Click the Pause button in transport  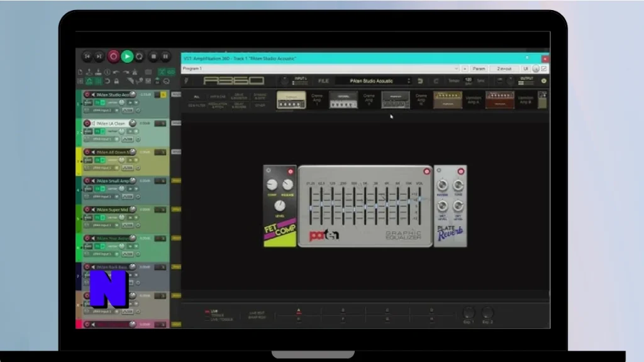click(x=165, y=56)
